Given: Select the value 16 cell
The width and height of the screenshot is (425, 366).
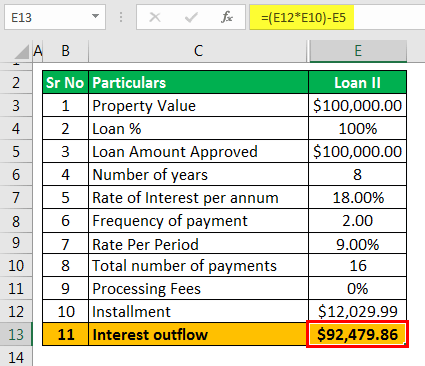Looking at the screenshot, I should (357, 265).
